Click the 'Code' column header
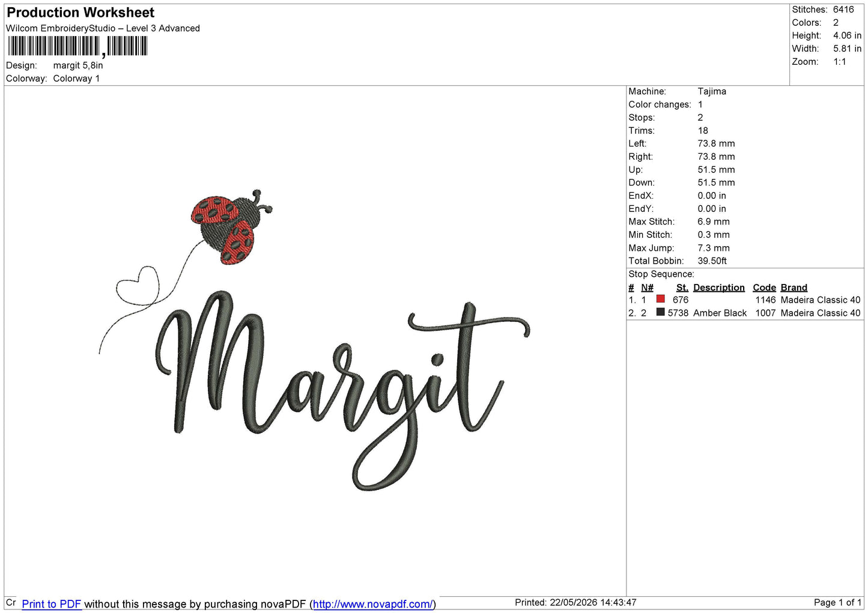 pos(764,288)
